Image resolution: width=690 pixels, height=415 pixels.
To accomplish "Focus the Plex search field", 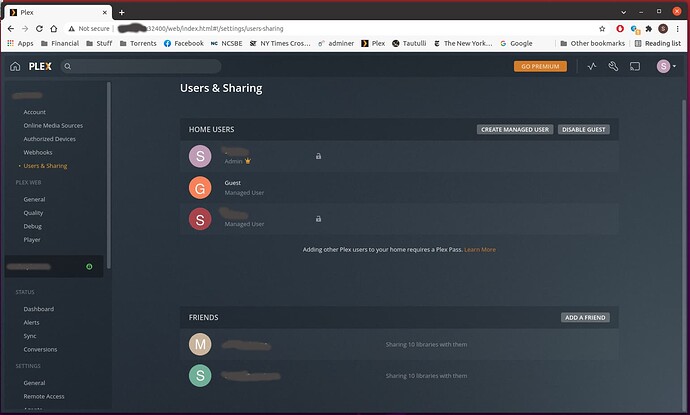I will point(141,66).
